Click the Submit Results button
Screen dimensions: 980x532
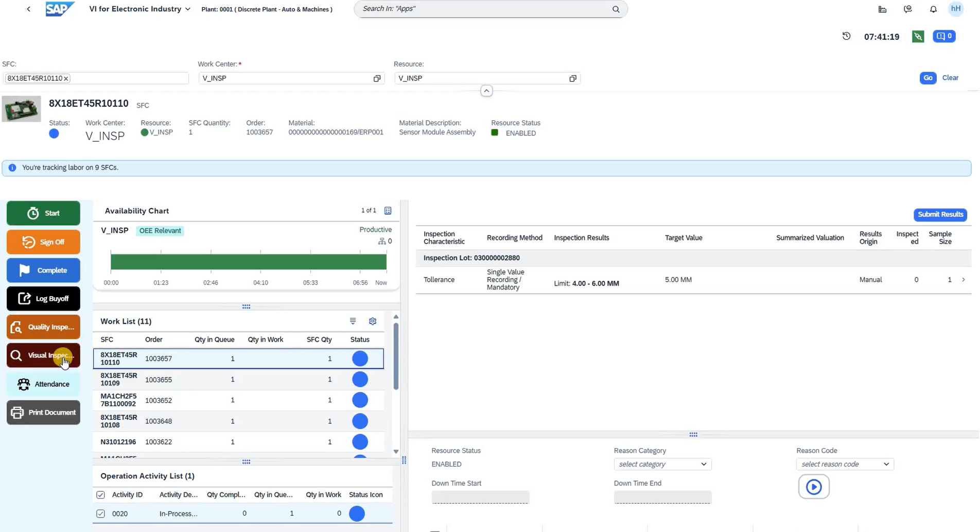point(940,214)
